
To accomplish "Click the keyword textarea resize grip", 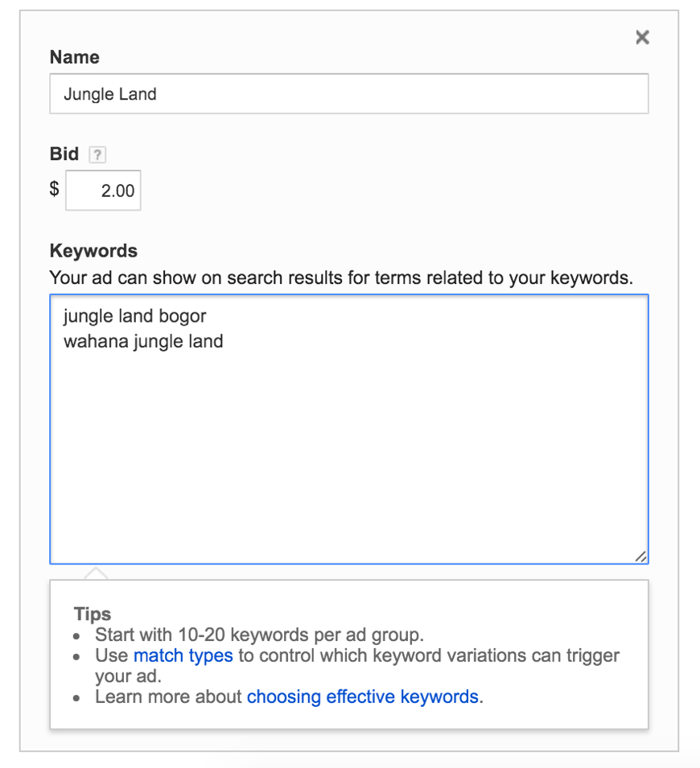I will pos(641,555).
